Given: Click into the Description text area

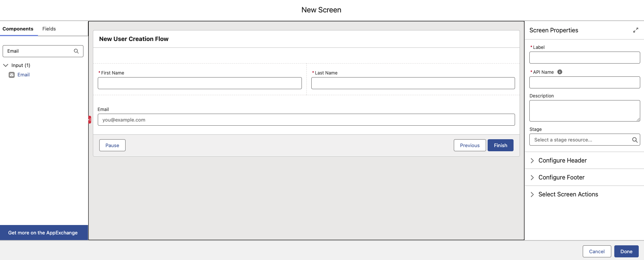Looking at the screenshot, I should point(584,111).
